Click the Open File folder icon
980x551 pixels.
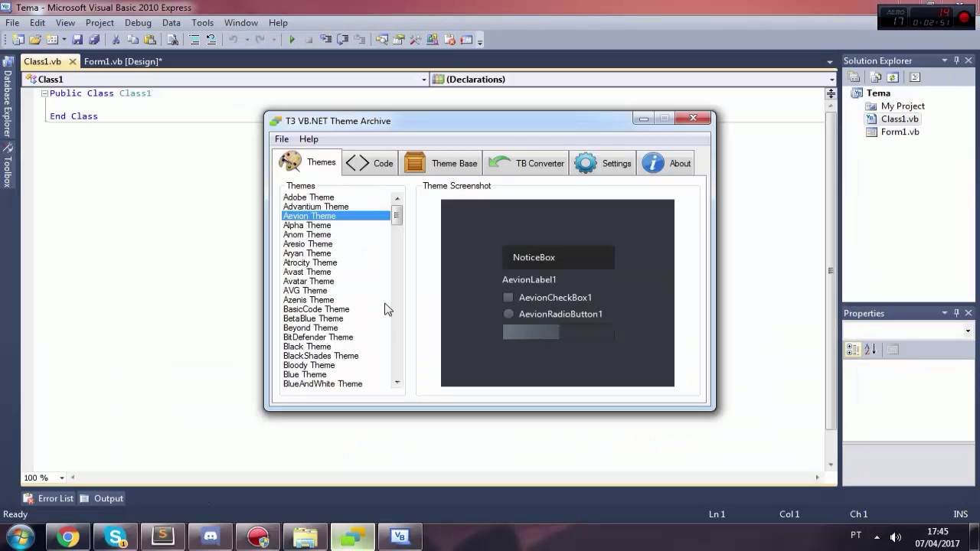[35, 40]
